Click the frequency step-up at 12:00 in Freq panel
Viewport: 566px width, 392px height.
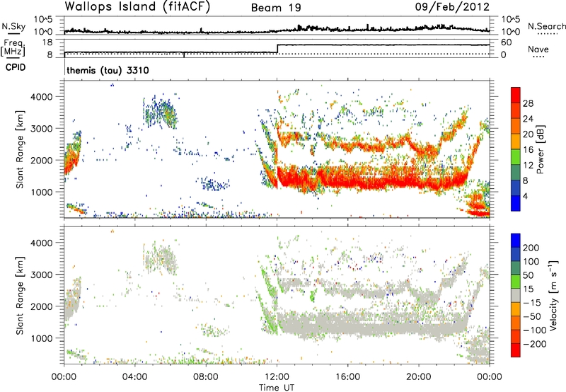click(277, 49)
